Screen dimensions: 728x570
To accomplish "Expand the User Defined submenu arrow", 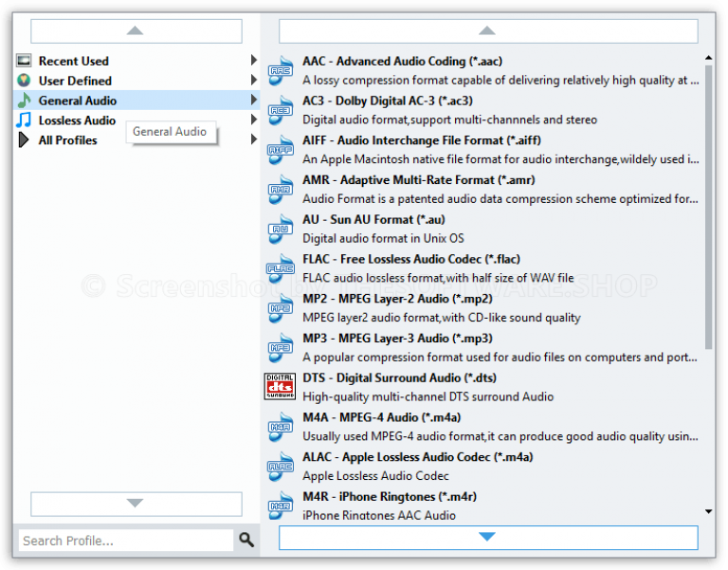I will tap(253, 80).
